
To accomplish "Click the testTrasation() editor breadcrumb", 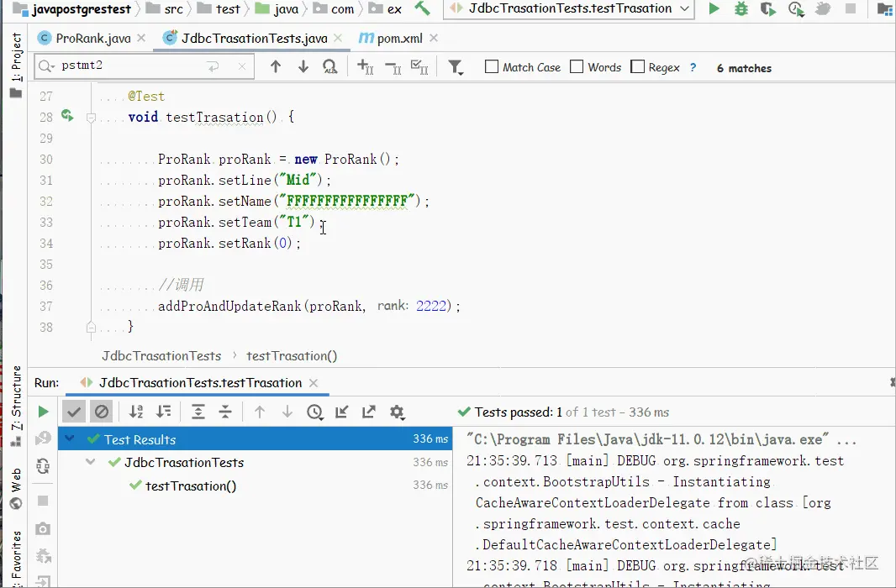I will pyautogui.click(x=292, y=355).
